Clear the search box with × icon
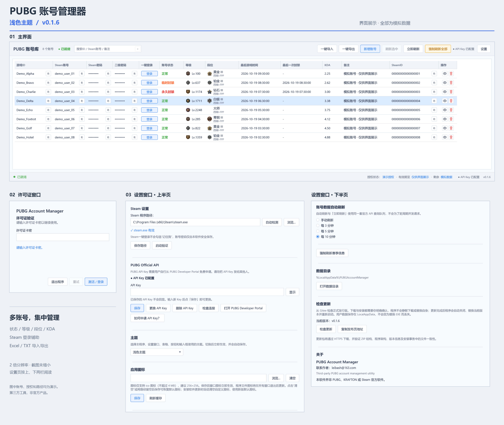Viewport: 504px width, 425px height. [138, 49]
